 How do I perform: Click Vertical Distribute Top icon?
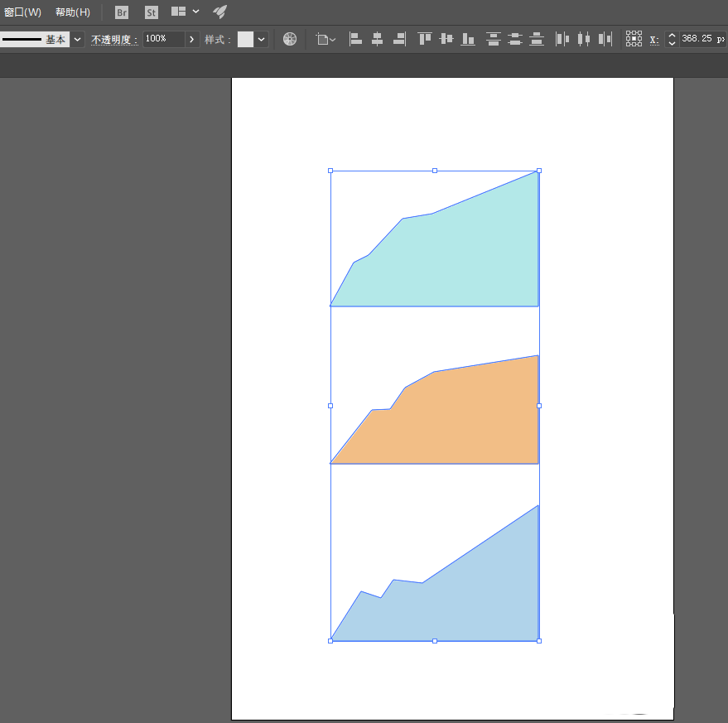(x=493, y=39)
